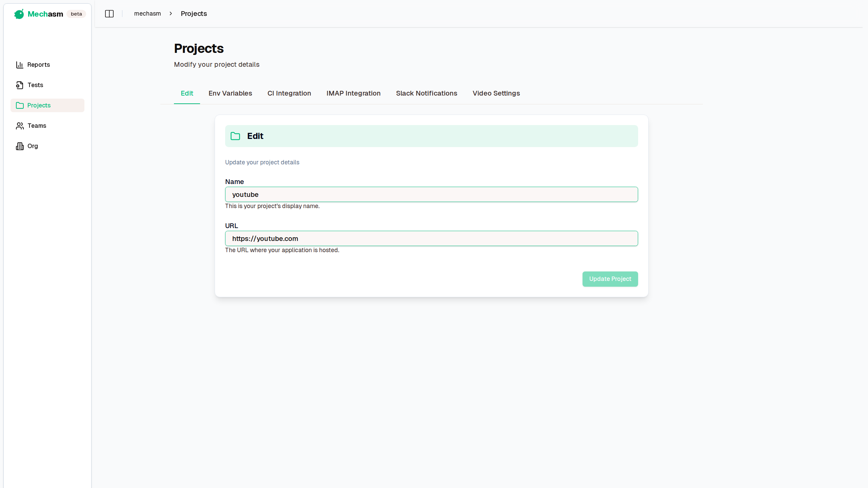868x488 pixels.
Task: Click the Projects folder icon in sidebar
Action: (x=20, y=105)
